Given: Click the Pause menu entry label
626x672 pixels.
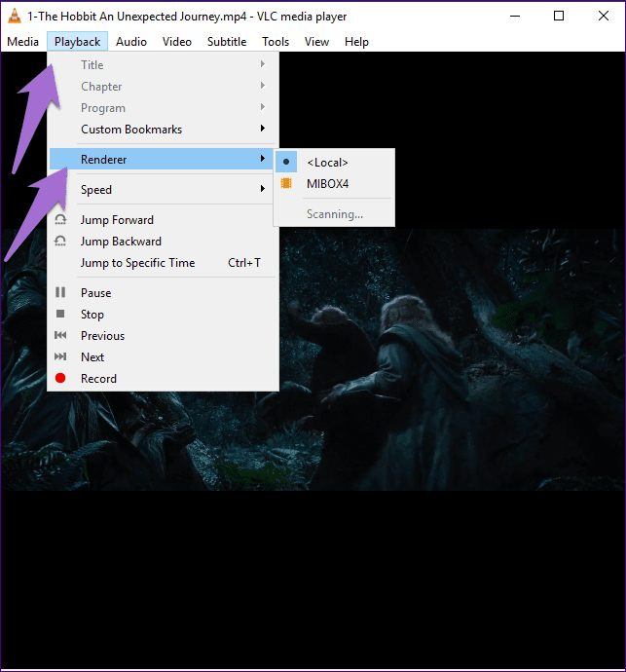Looking at the screenshot, I should (x=96, y=293).
